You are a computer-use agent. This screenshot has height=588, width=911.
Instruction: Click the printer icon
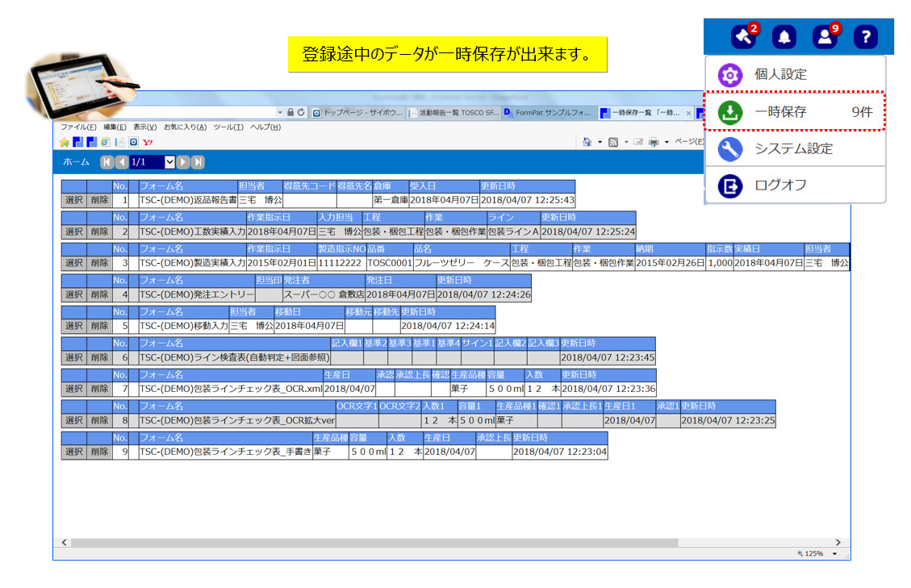654,142
